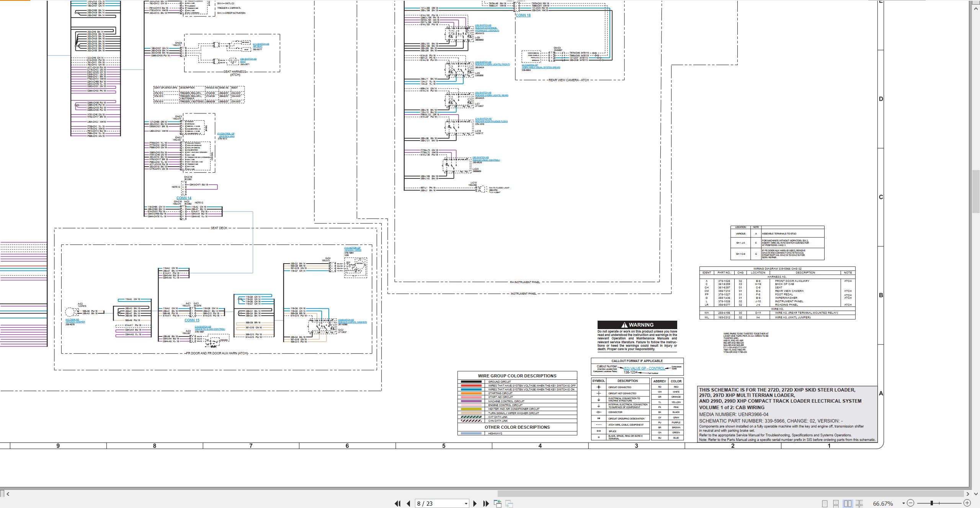Open the Valve GP - Control callout link
This screenshot has height=508, width=980.
(644, 369)
